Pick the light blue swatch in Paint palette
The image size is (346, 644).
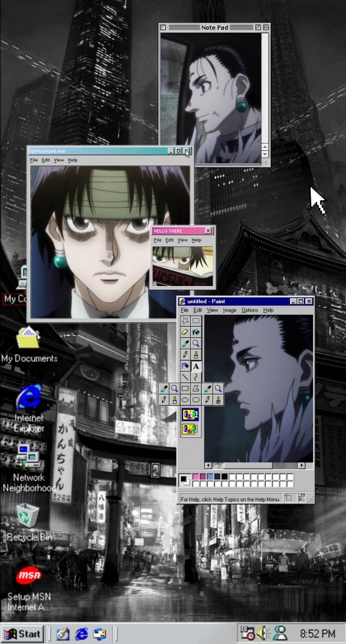click(210, 477)
